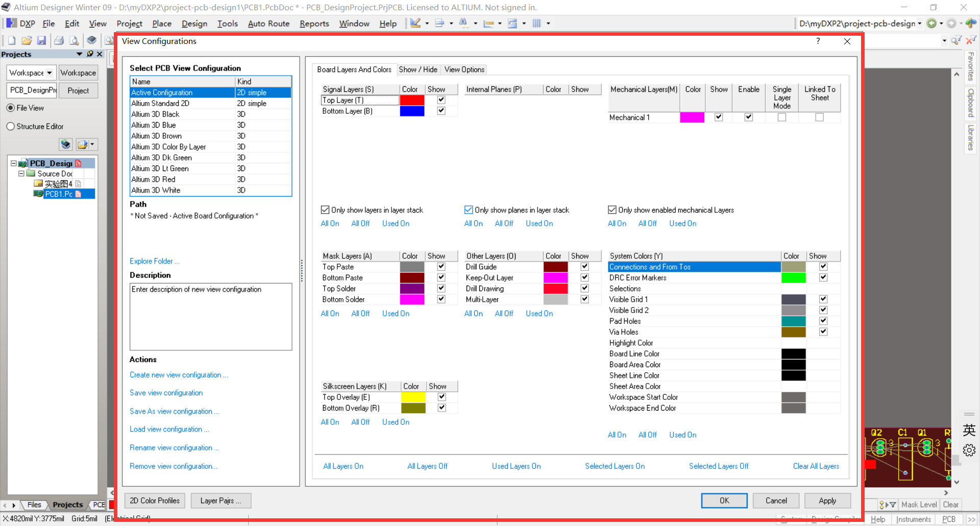Click the open project documents folder icon

pyautogui.click(x=82, y=145)
